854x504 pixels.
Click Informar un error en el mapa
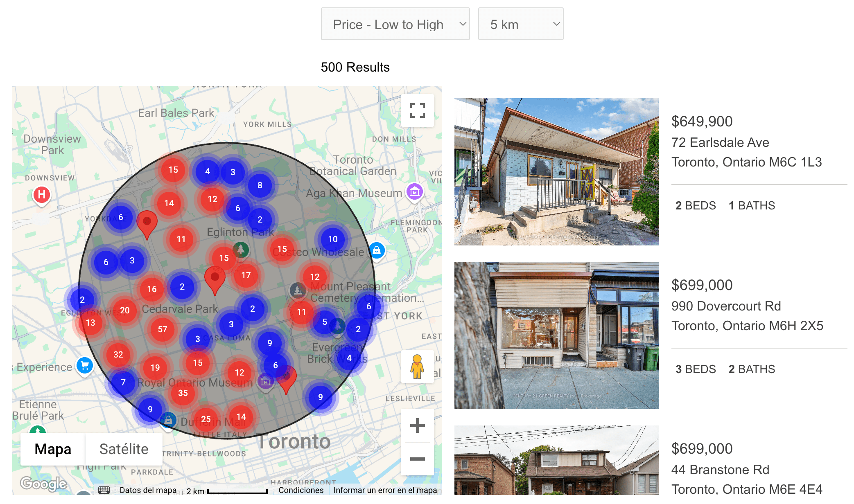[385, 490]
